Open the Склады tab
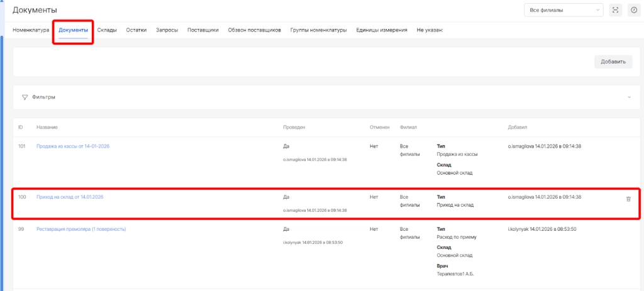Viewport: 644px width, 291px height. [x=107, y=30]
